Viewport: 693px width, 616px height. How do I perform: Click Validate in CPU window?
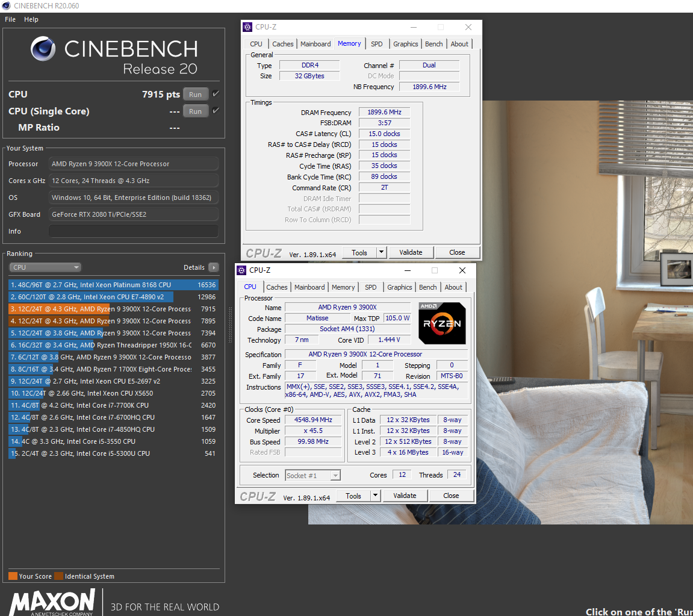click(405, 496)
